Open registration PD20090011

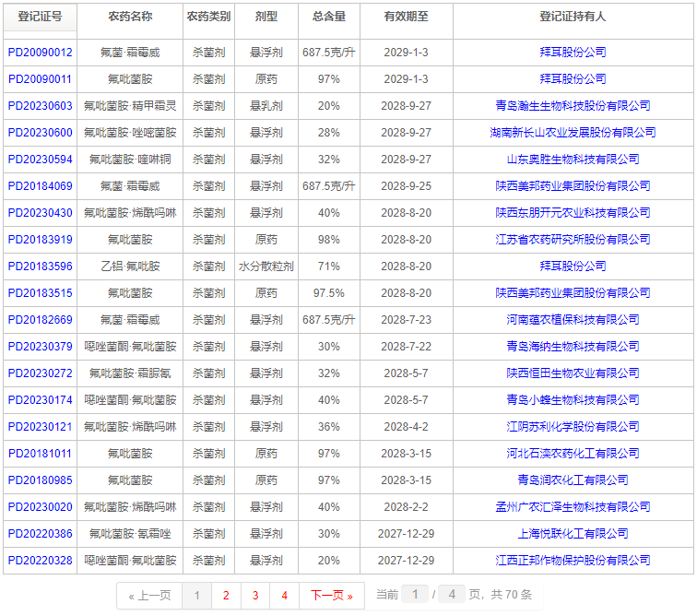click(40, 79)
